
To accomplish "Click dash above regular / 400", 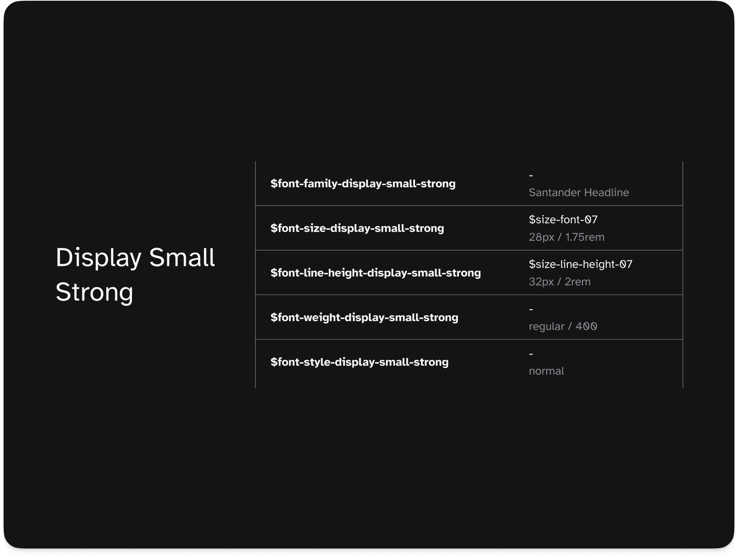I will tap(531, 309).
